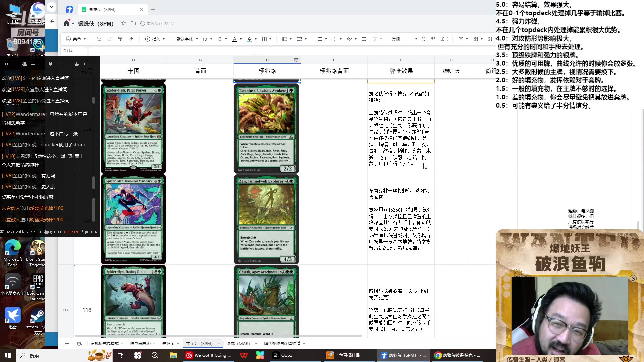Click the back arrow beside title
This screenshot has width=644, height=362.
pos(52,21)
